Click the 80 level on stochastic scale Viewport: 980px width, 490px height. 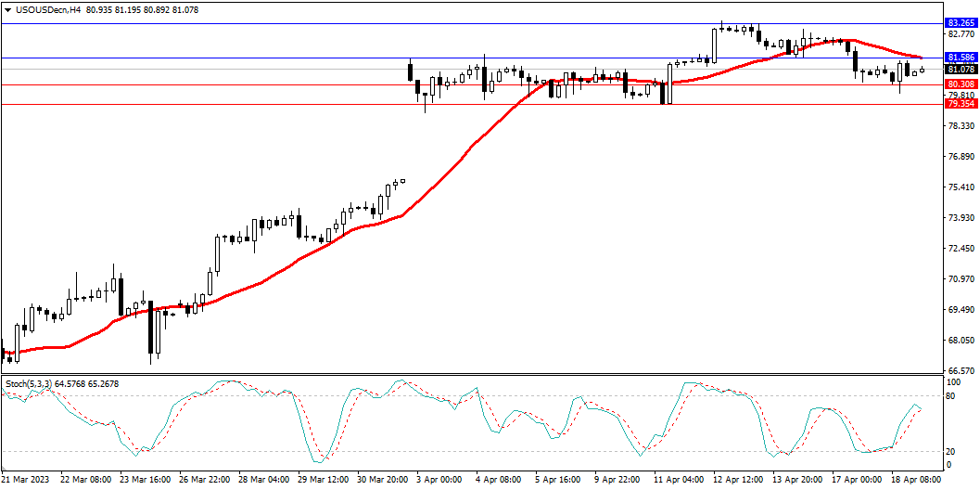(x=952, y=395)
